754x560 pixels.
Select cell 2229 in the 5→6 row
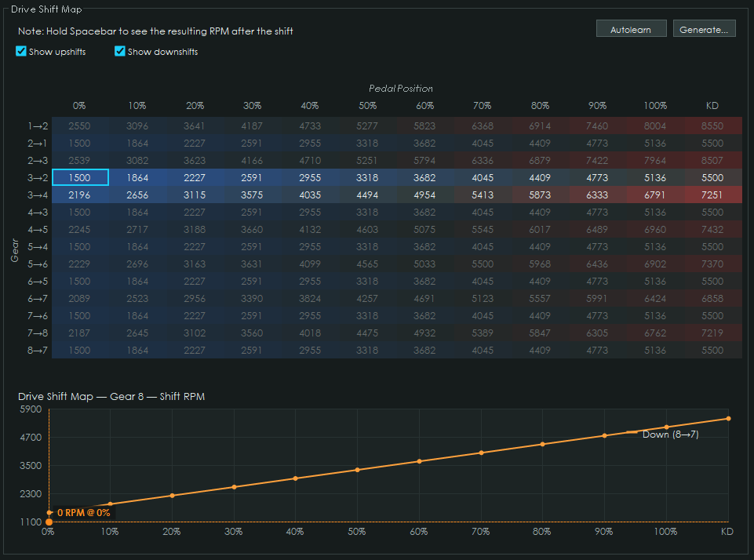tap(79, 264)
